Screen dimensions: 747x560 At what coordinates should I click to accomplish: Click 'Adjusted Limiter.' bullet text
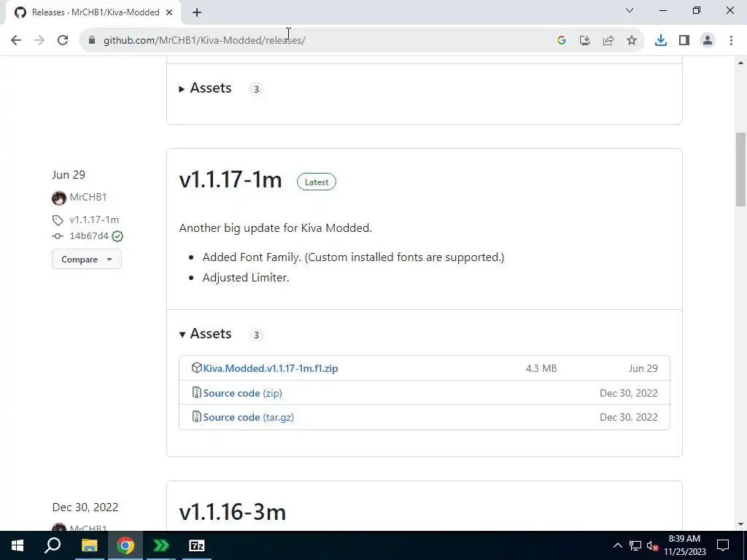pos(246,278)
